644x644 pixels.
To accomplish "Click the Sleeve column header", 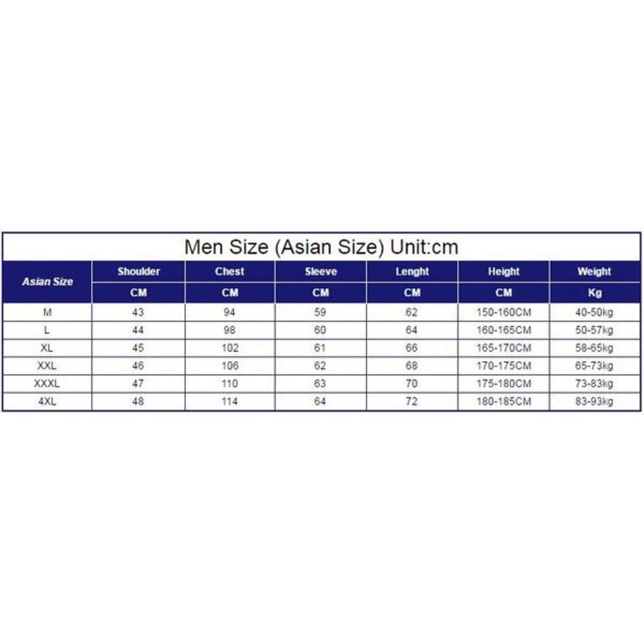I will [x=321, y=272].
